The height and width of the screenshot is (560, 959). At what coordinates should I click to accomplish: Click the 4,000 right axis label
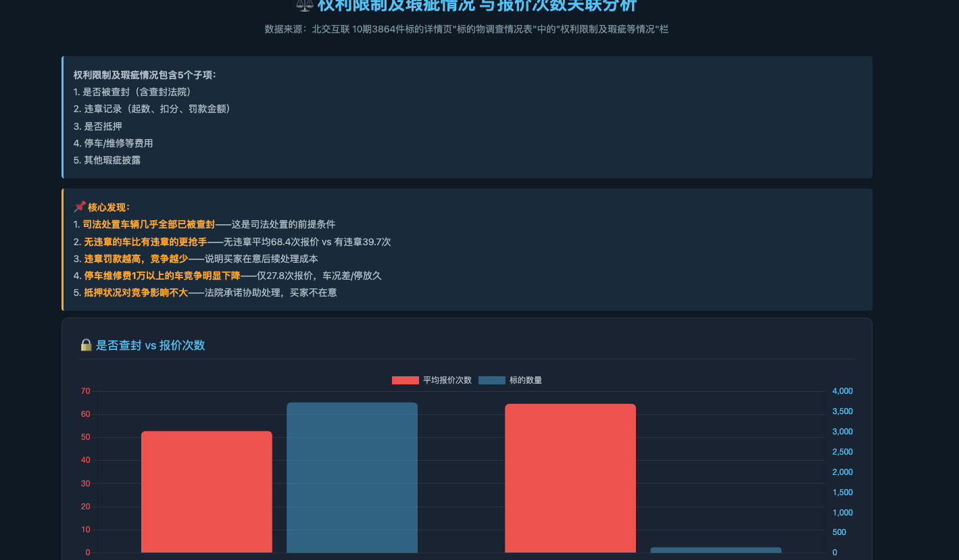click(843, 391)
